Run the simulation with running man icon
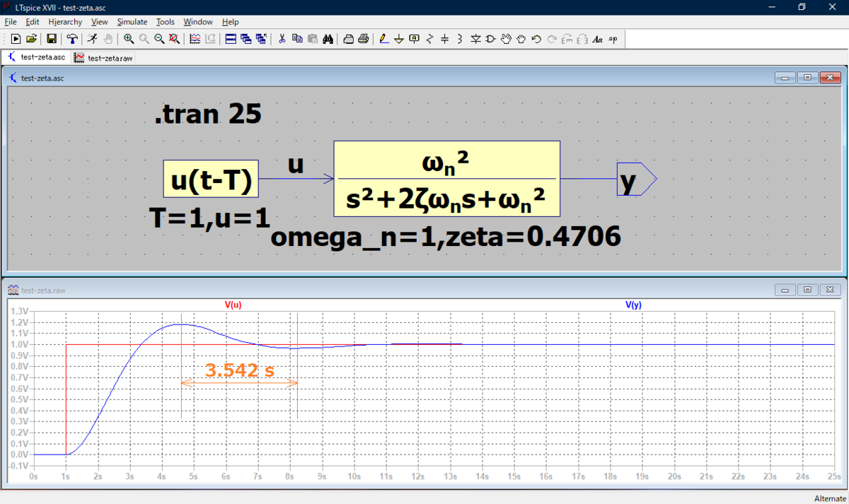 tap(92, 39)
